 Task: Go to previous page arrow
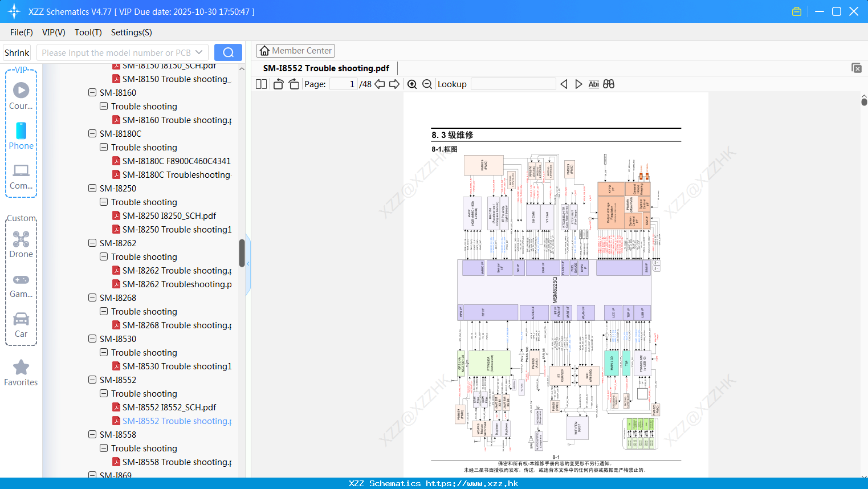[x=380, y=84]
